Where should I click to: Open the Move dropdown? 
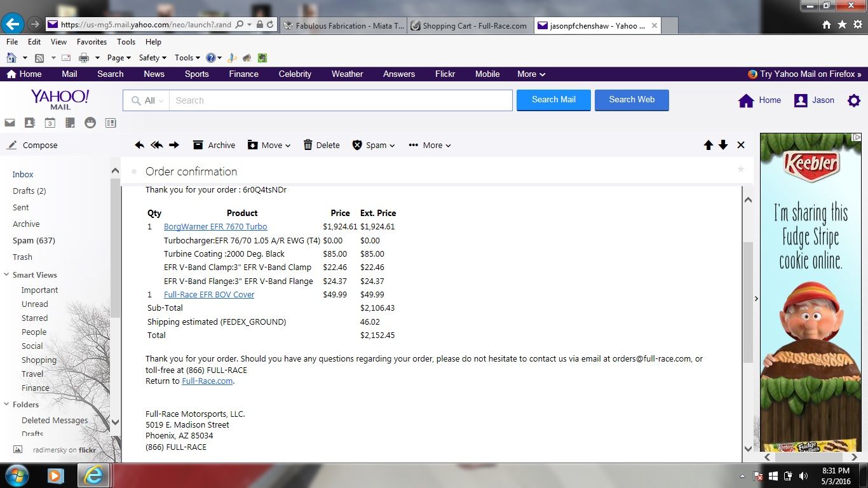tap(269, 145)
